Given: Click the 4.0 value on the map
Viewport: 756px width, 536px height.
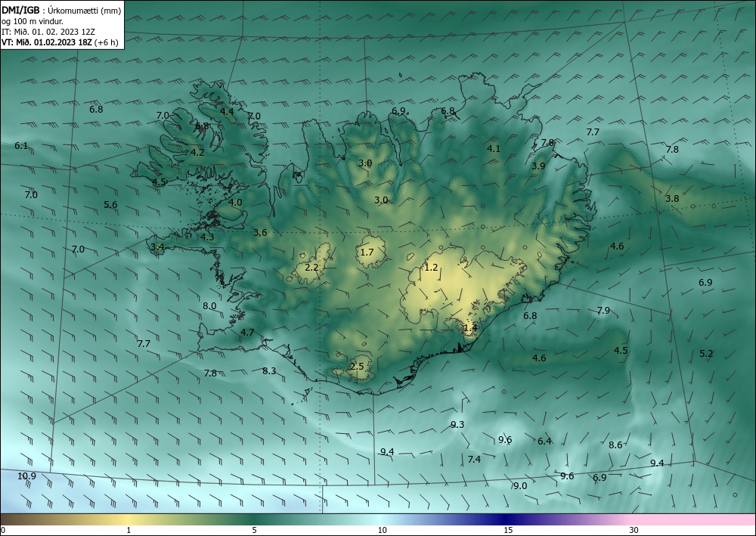Looking at the screenshot, I should [x=235, y=203].
